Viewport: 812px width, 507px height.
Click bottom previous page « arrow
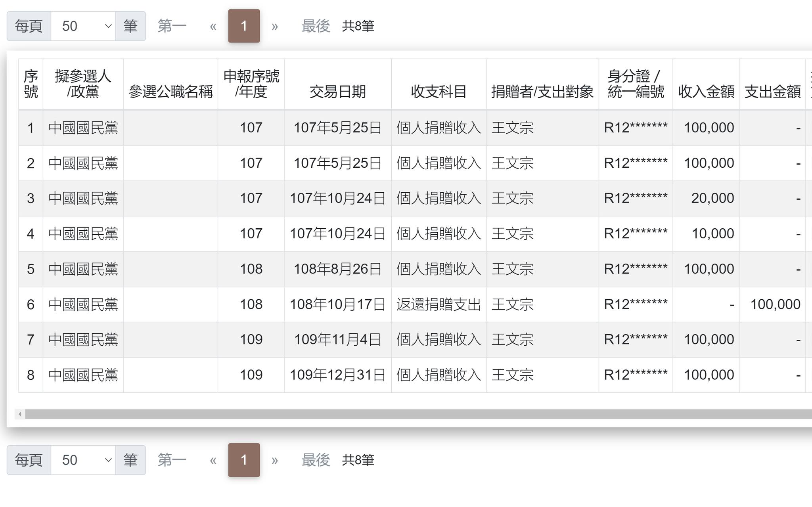coord(213,460)
